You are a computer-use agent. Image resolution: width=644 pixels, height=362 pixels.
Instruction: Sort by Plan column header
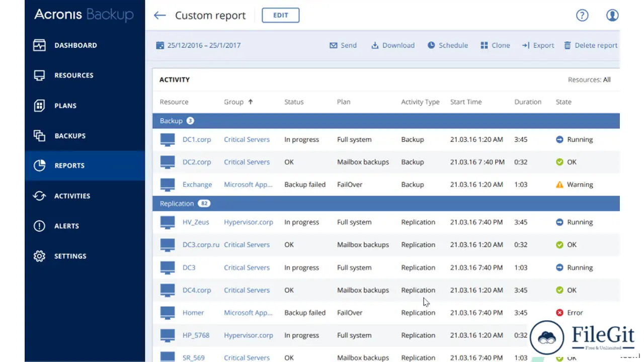(344, 102)
